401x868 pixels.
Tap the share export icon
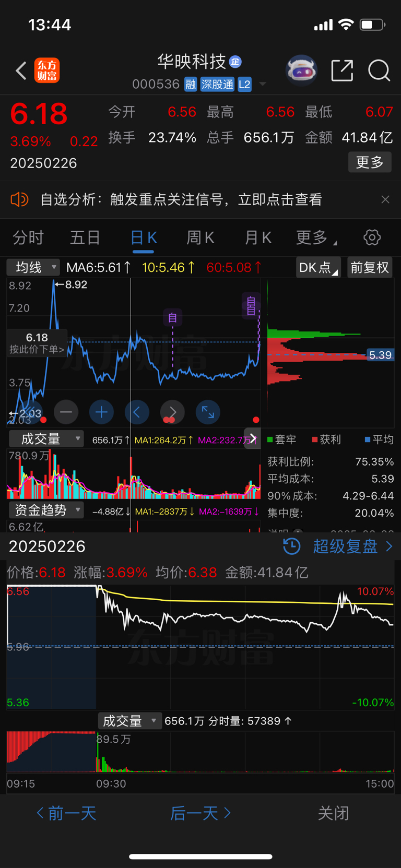tap(342, 70)
